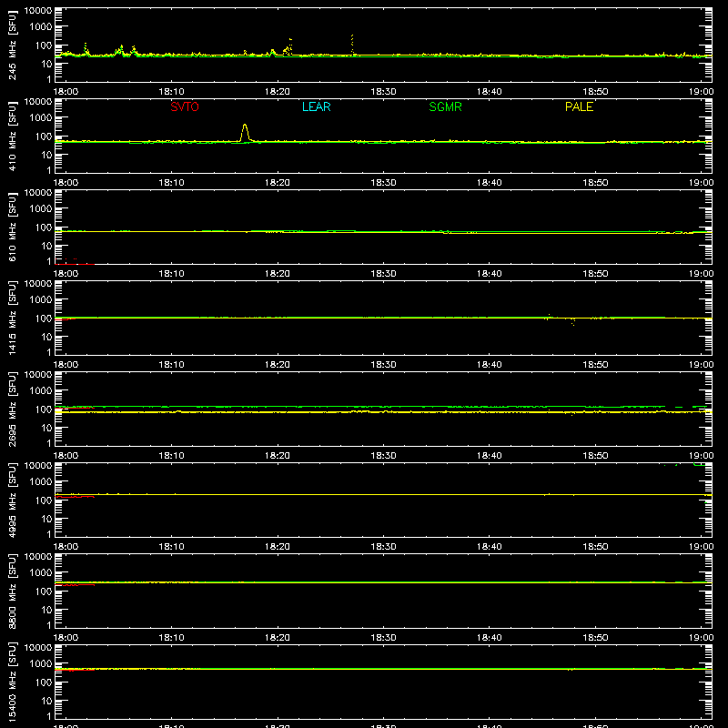The height and width of the screenshot is (728, 728).
Task: Click the green SGMR station label
Action: coord(445,106)
